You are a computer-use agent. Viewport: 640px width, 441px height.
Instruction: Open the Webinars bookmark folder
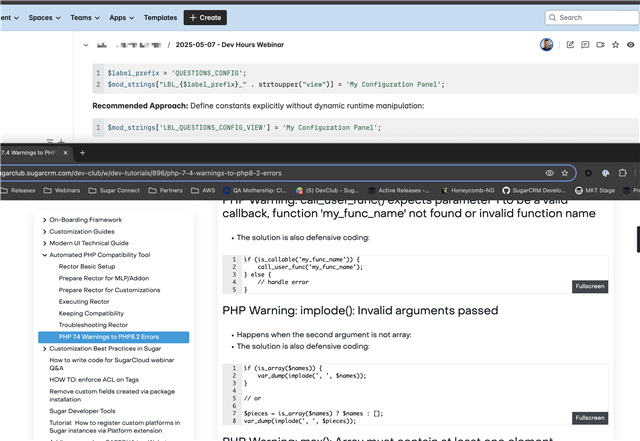pyautogui.click(x=62, y=190)
